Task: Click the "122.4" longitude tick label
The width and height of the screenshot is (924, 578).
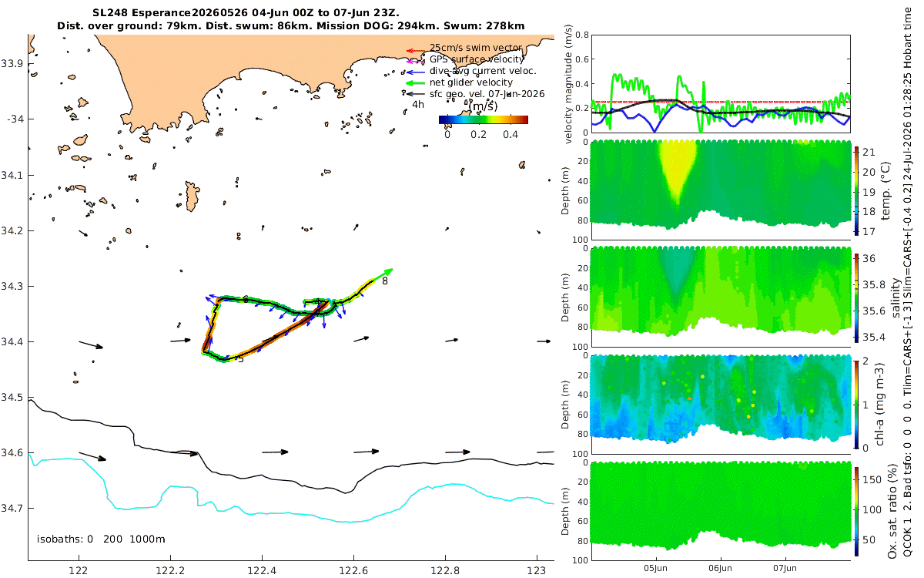Action: click(x=262, y=571)
